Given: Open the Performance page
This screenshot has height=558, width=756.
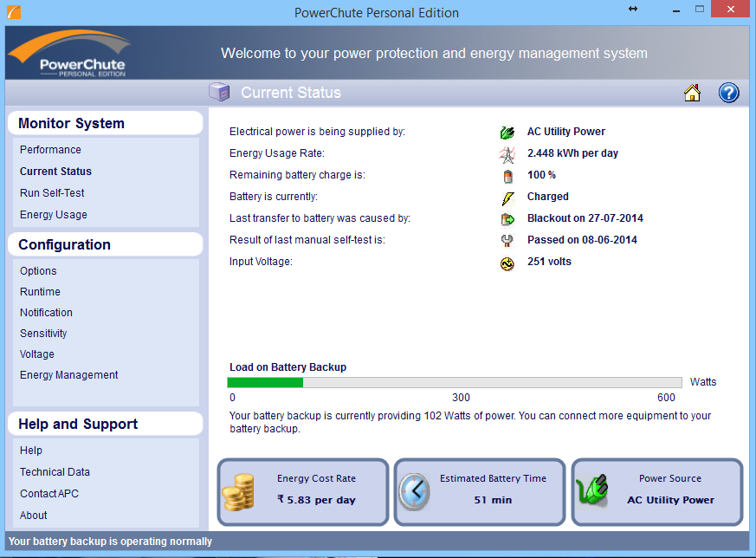Looking at the screenshot, I should [50, 150].
